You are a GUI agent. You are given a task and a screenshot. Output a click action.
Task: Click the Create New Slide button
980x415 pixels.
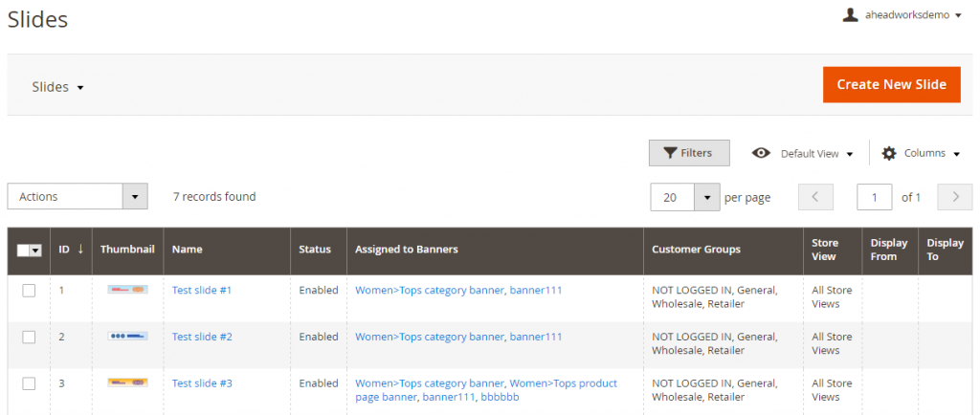(x=891, y=84)
